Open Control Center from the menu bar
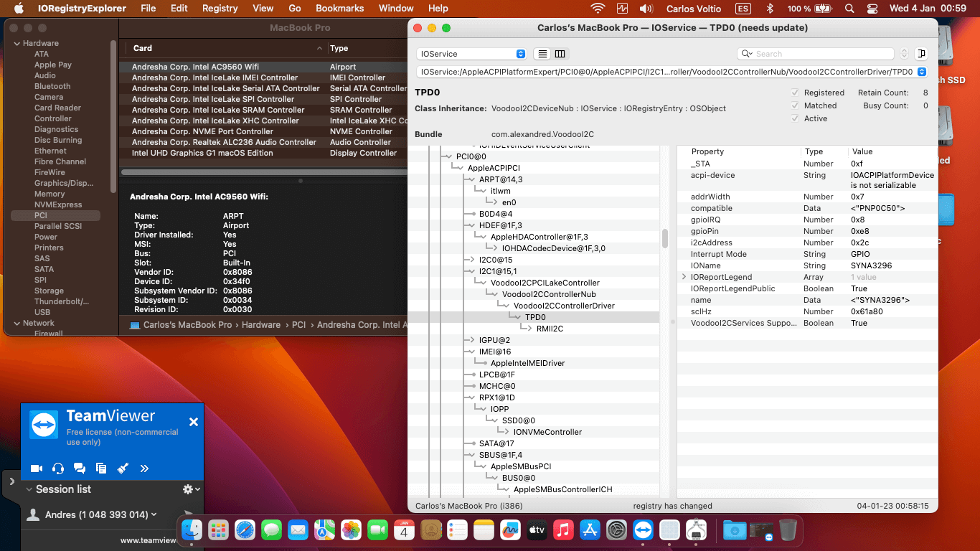The height and width of the screenshot is (551, 980). click(x=872, y=9)
